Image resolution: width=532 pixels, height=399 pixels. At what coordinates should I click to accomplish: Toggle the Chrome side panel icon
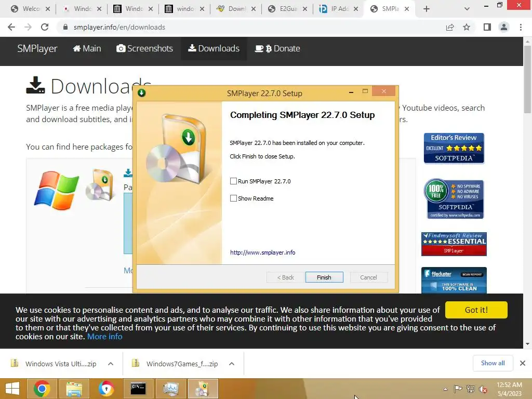point(487,27)
